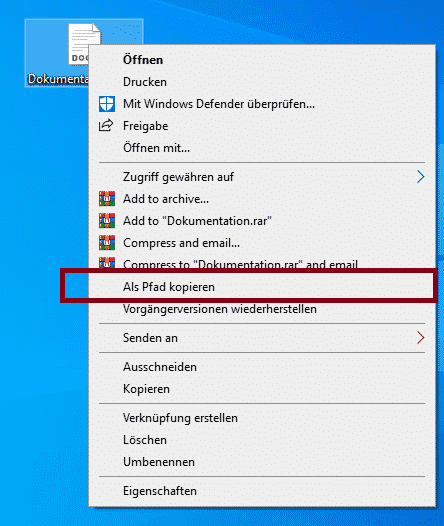Click the Windows Defender shield icon

107,104
